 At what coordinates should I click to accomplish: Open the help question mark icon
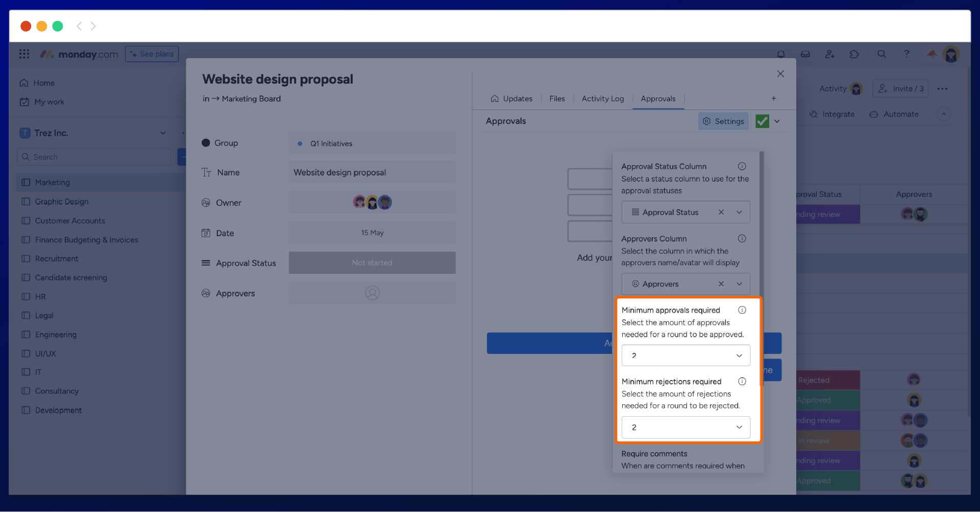[x=906, y=54]
